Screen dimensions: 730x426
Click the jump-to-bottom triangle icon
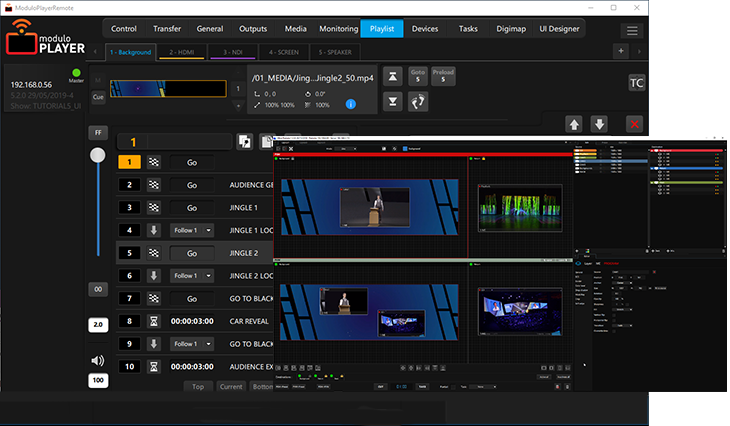392,101
